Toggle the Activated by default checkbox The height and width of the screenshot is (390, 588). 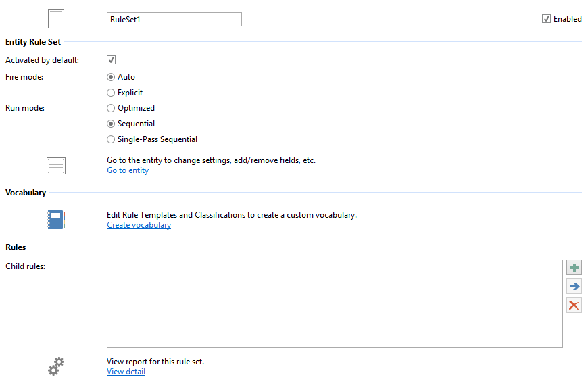112,60
